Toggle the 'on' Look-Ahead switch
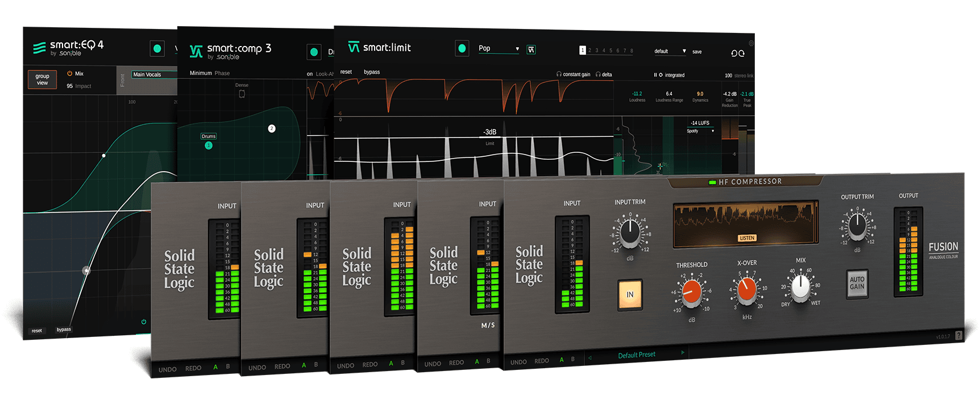The height and width of the screenshot is (404, 980). coord(310,74)
